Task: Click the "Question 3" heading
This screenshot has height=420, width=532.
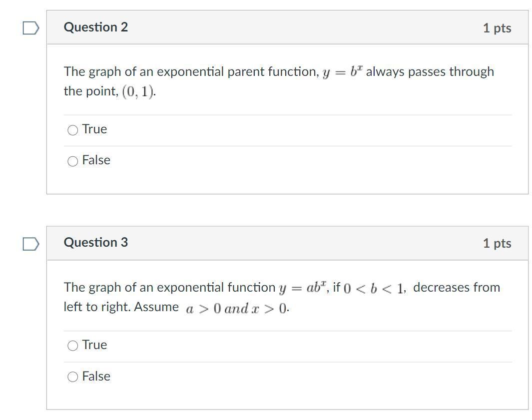Action: pyautogui.click(x=95, y=243)
